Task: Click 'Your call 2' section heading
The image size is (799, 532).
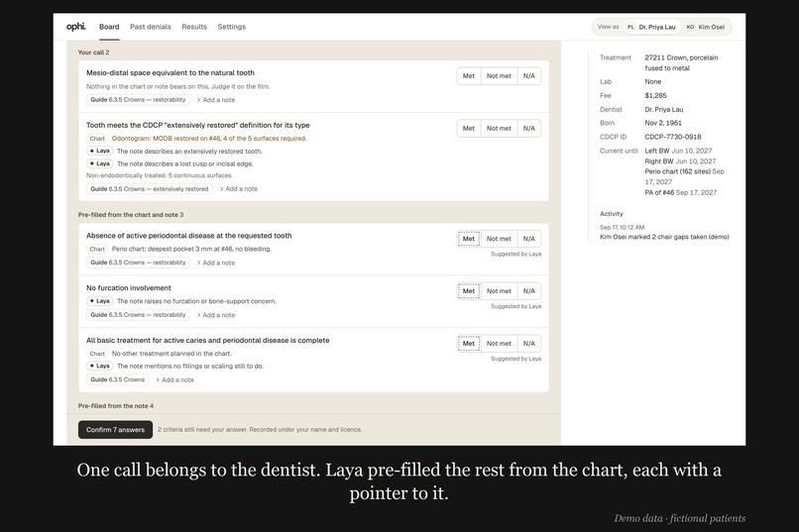Action: click(x=93, y=53)
